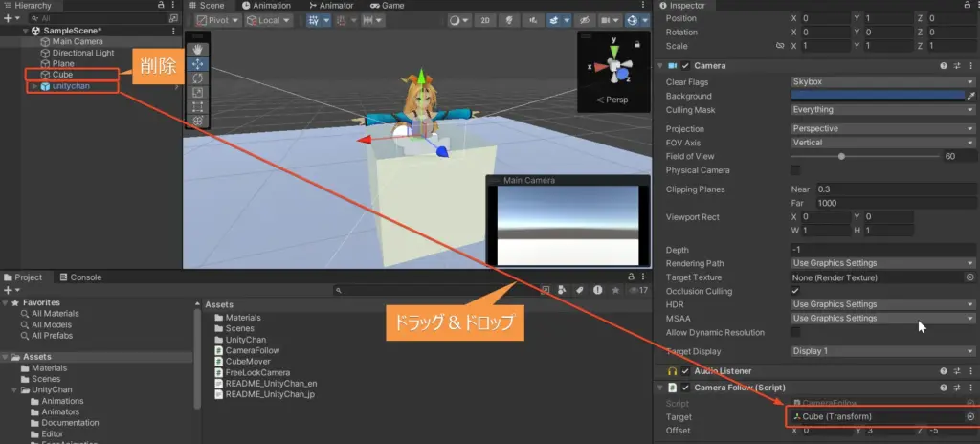Click the Field of View slider
The height and width of the screenshot is (444, 980).
click(x=865, y=156)
